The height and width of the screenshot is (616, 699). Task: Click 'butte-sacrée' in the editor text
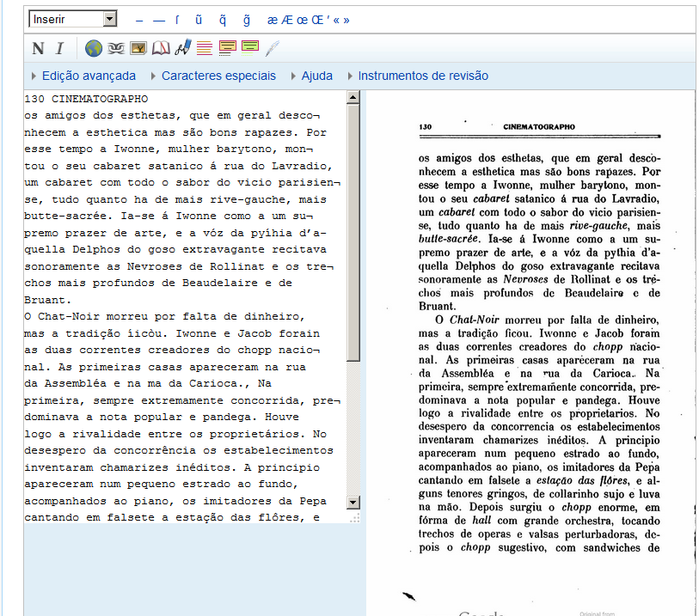tap(65, 216)
